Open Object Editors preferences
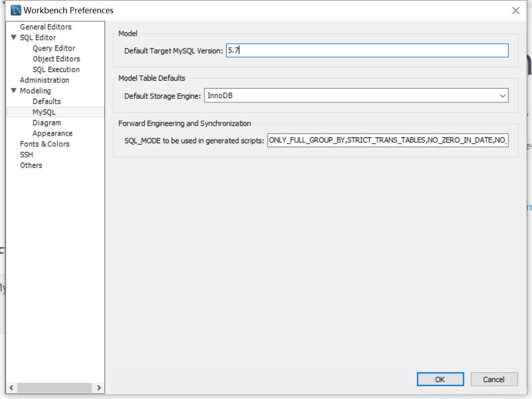 [56, 59]
